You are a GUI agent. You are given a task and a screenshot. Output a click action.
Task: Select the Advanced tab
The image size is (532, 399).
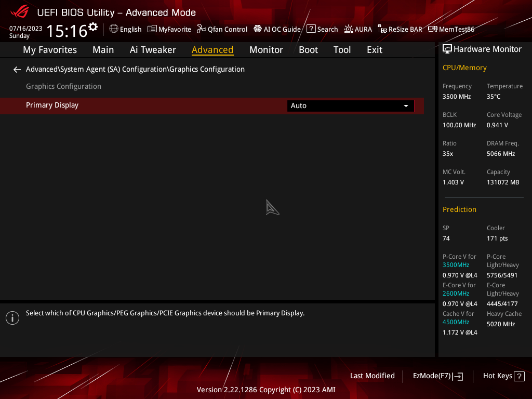click(x=212, y=50)
